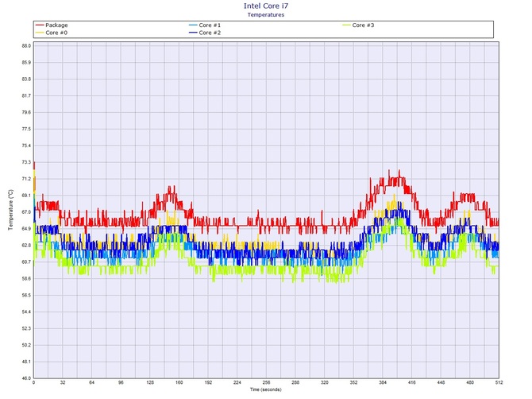Image resolution: width=532 pixels, height=399 pixels.
Task: Click the 128 x-axis tick label
Action: pos(150,382)
